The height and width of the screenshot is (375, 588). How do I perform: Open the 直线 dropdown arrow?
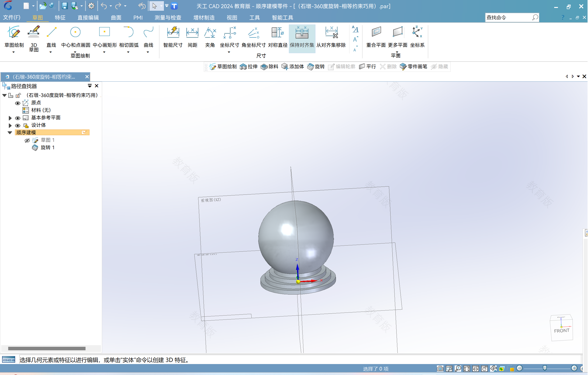click(x=51, y=52)
